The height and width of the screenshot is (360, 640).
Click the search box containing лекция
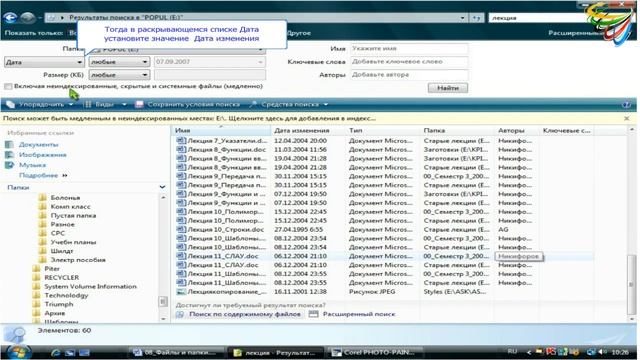539,18
